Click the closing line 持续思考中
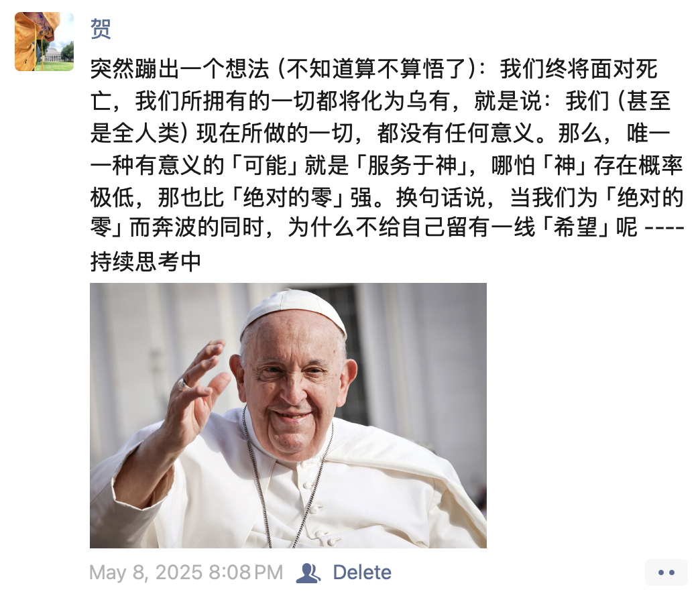 pos(145,261)
